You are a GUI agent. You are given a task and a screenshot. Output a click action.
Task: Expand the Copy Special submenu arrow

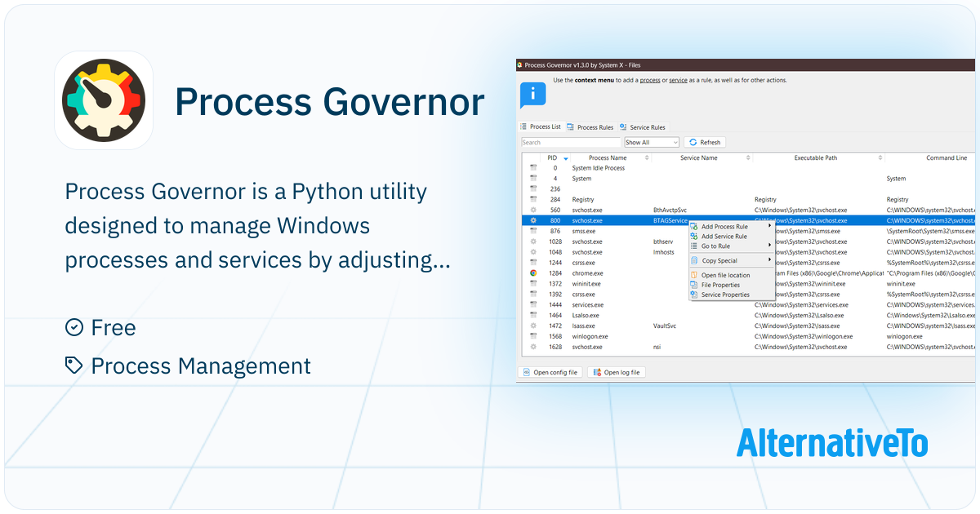pos(769,260)
